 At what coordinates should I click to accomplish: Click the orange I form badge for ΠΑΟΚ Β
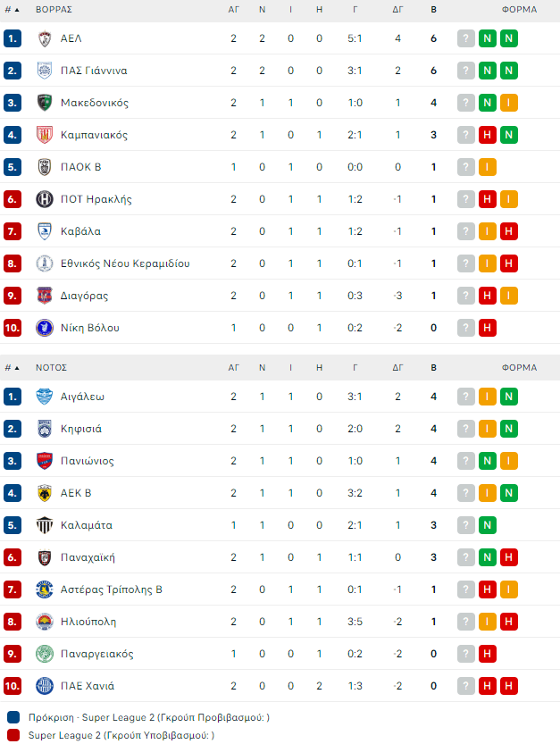[488, 167]
